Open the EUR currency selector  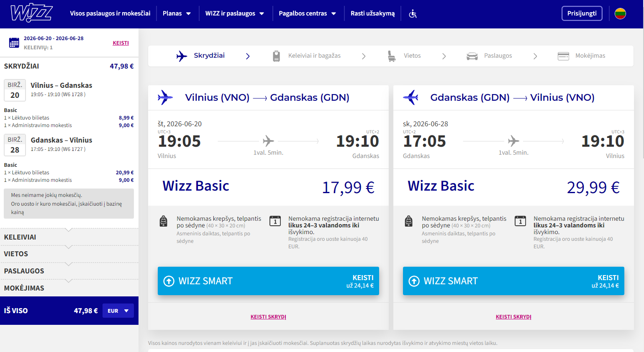118,311
